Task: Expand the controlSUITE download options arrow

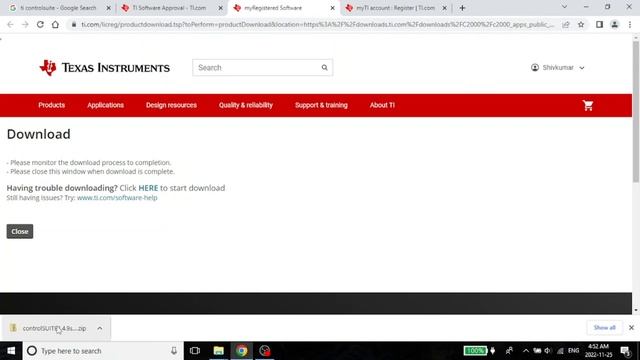Action: [x=100, y=328]
